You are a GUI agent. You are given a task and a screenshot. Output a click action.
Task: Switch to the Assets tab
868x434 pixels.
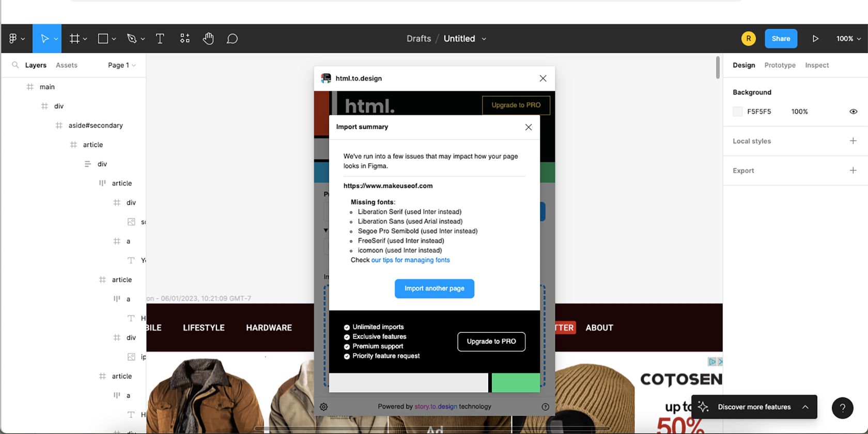click(x=67, y=65)
